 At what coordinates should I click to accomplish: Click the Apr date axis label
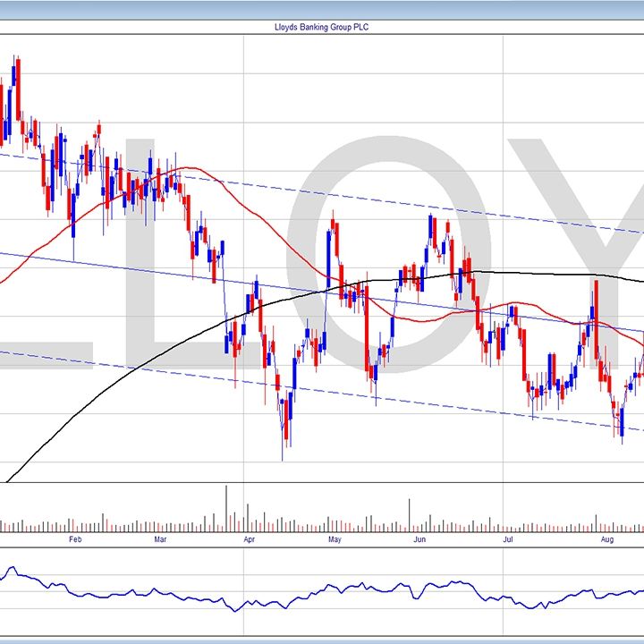click(248, 539)
